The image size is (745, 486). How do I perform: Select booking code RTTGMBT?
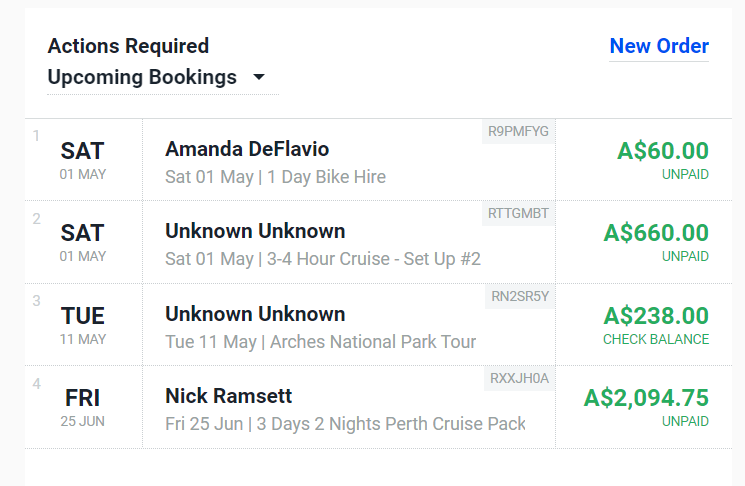coord(518,213)
